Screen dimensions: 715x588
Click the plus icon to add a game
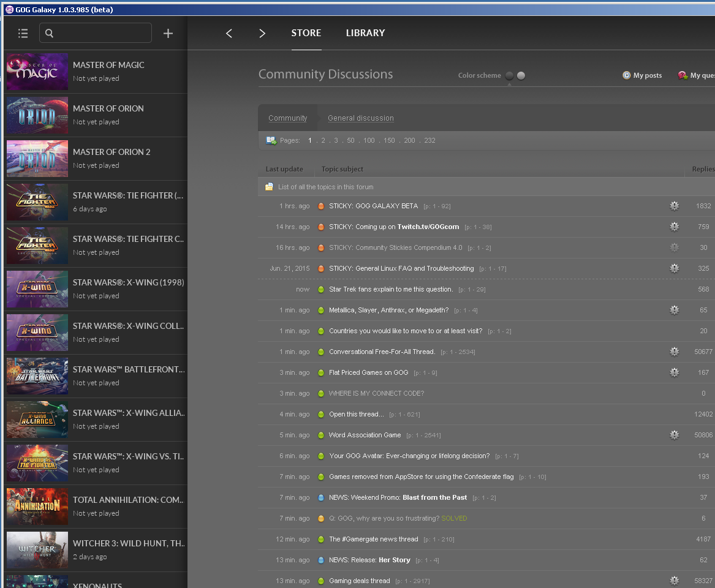tap(168, 33)
